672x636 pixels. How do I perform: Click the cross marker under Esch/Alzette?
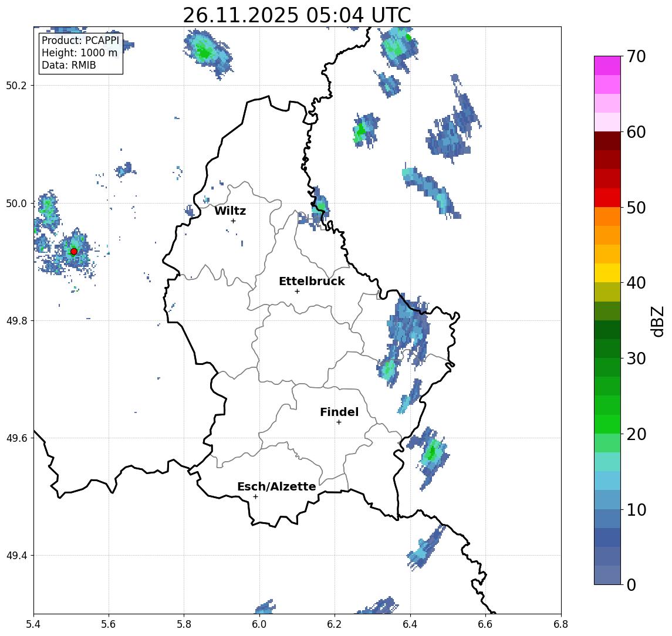point(255,497)
